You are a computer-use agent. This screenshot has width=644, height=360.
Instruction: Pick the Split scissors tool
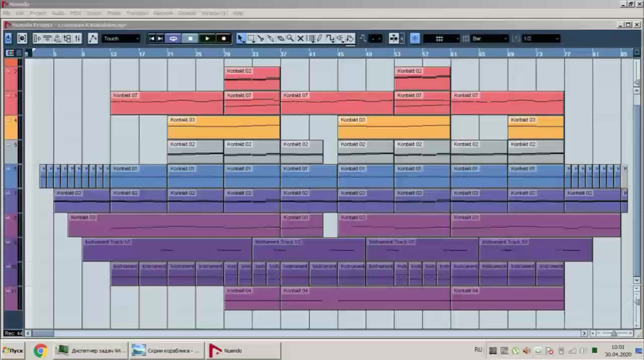click(261, 38)
